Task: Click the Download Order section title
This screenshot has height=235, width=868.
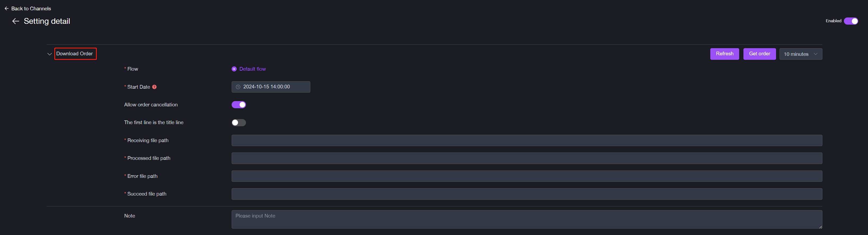Action: click(x=75, y=53)
